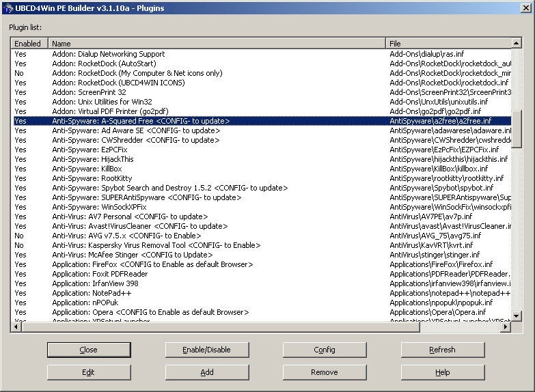Refresh the plugin list
This screenshot has height=392, width=535.
click(443, 350)
